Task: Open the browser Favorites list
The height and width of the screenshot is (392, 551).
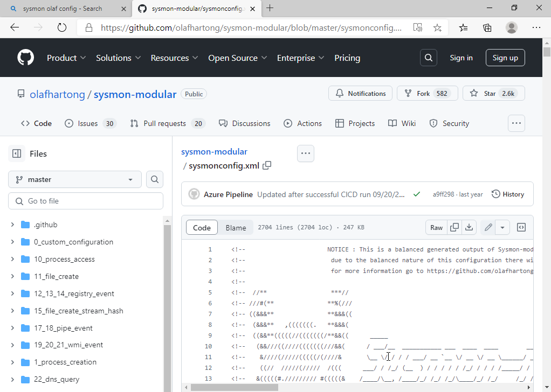Action: click(464, 27)
